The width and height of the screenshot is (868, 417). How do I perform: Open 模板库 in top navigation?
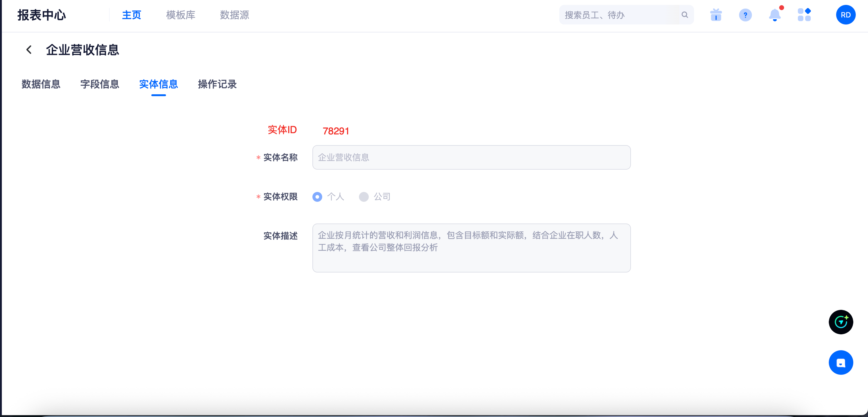click(x=181, y=15)
